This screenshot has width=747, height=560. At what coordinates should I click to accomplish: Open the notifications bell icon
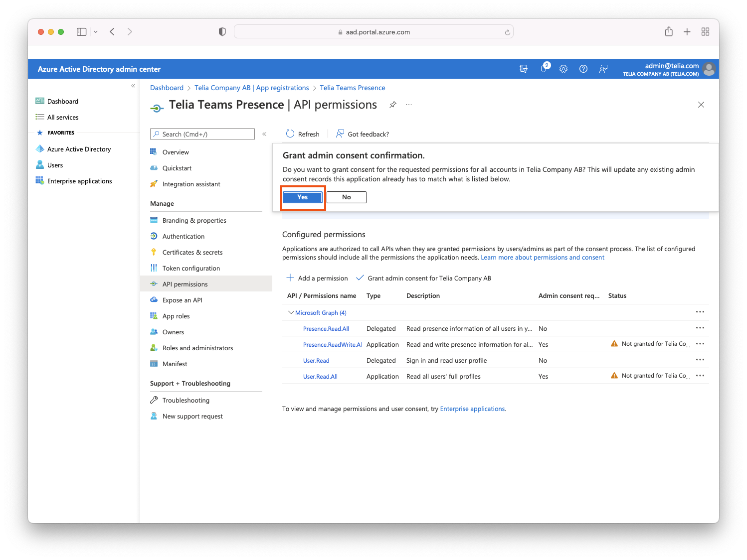(x=544, y=68)
